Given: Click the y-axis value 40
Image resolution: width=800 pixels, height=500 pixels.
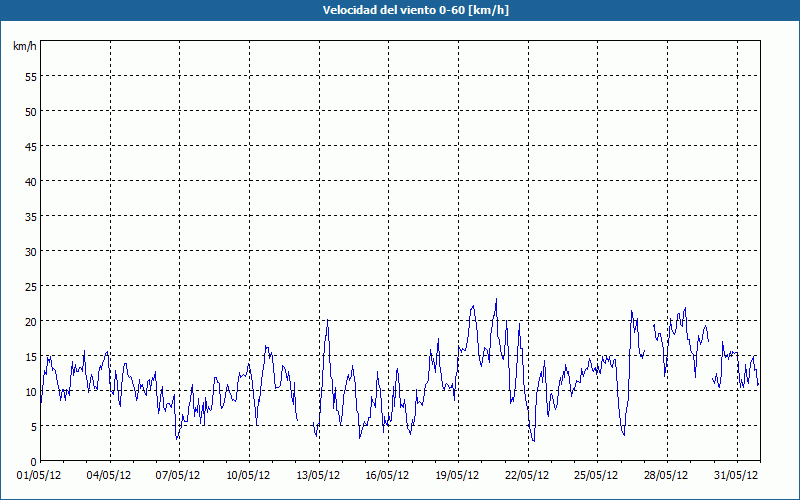Looking at the screenshot, I should tap(31, 182).
